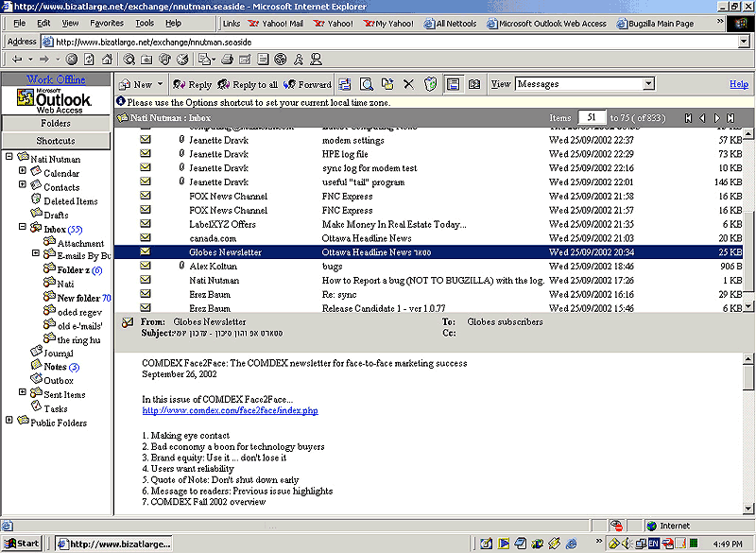This screenshot has height=553, width=756.
Task: Click the EN language indicator in tray
Action: click(653, 544)
